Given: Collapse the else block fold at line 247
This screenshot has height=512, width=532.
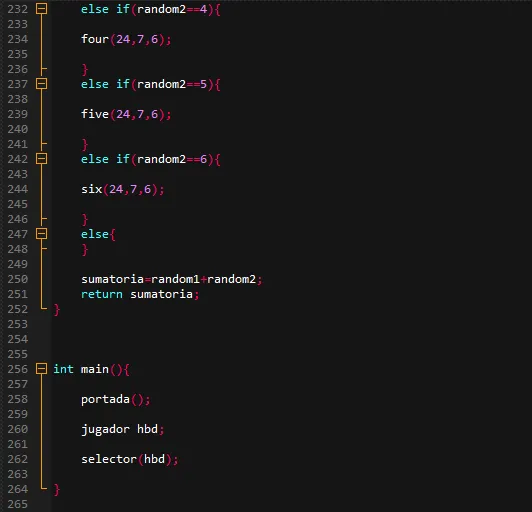Looking at the screenshot, I should (41, 233).
